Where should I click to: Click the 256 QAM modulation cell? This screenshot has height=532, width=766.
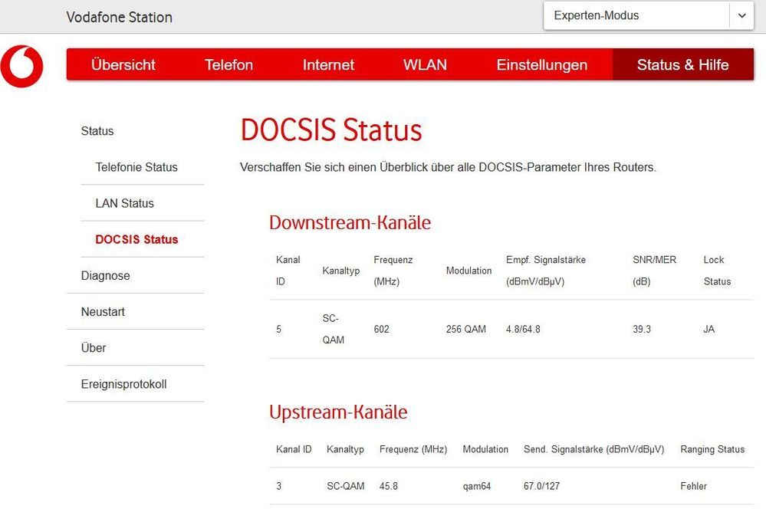[x=466, y=330]
